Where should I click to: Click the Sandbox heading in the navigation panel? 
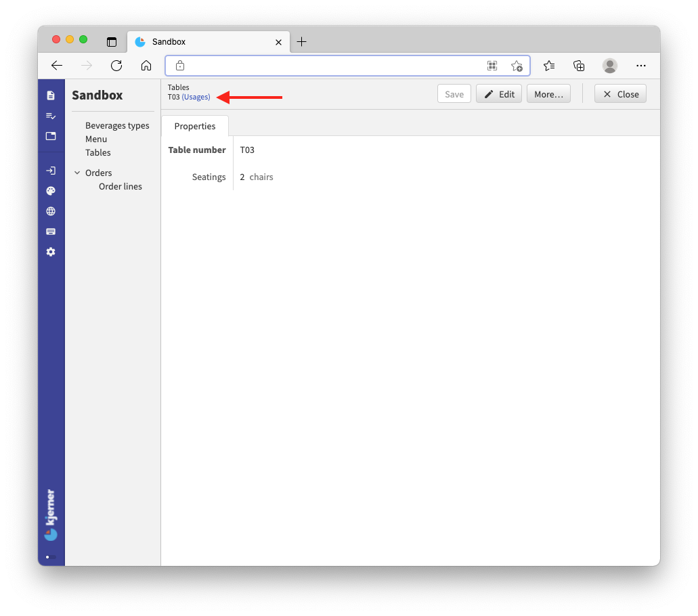pos(97,95)
